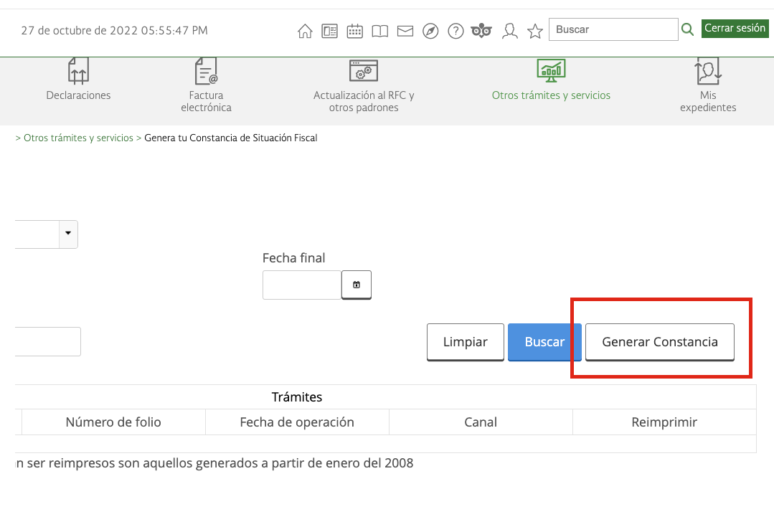This screenshot has width=774, height=532.
Task: Click the Buscar search text field
Action: 613,29
